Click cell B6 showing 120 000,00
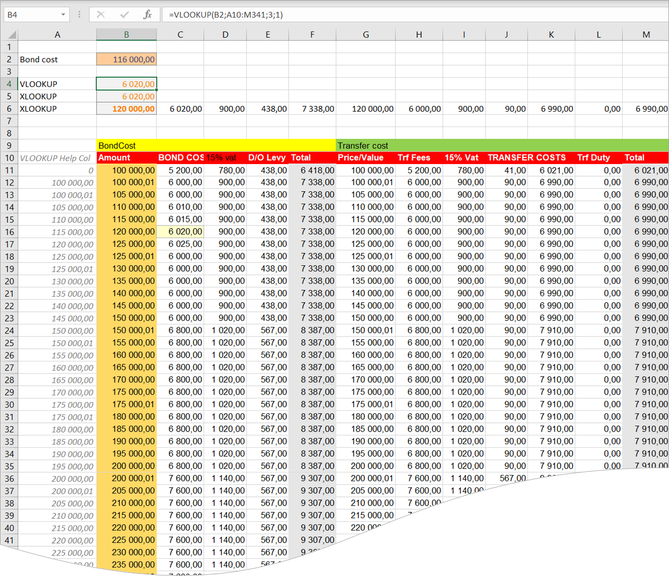Screen dimensions: 669x576 [x=126, y=109]
